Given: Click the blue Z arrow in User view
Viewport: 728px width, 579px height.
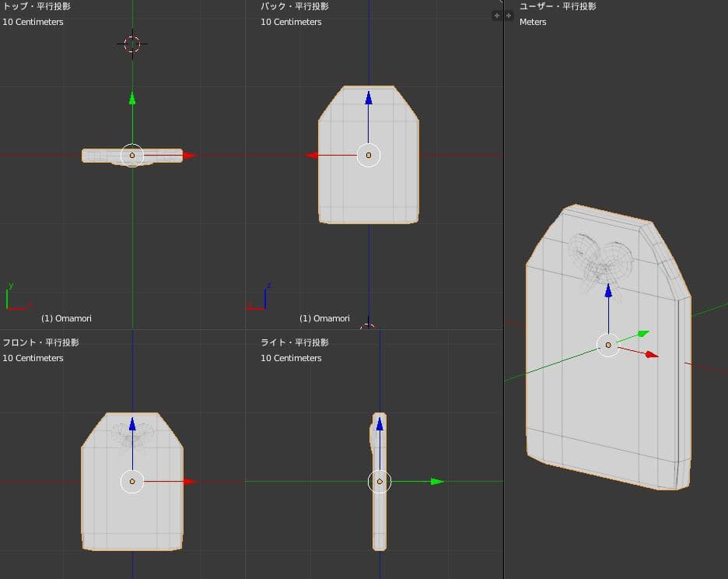Looking at the screenshot, I should pyautogui.click(x=608, y=291).
